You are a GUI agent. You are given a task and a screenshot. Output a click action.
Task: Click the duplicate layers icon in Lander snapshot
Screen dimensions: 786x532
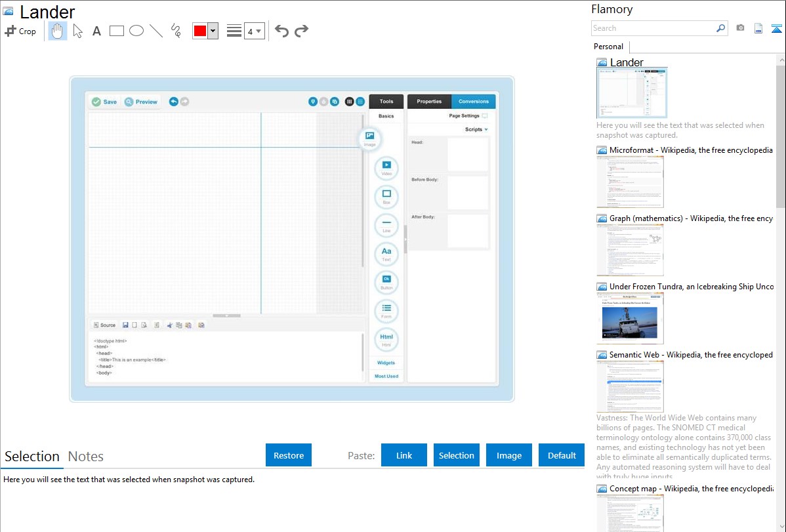[335, 102]
